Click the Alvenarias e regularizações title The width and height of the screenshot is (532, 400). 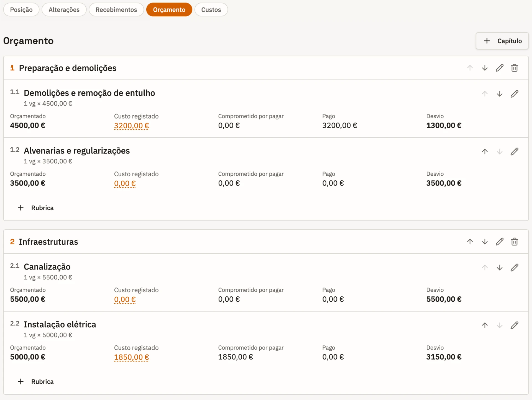[x=77, y=151]
